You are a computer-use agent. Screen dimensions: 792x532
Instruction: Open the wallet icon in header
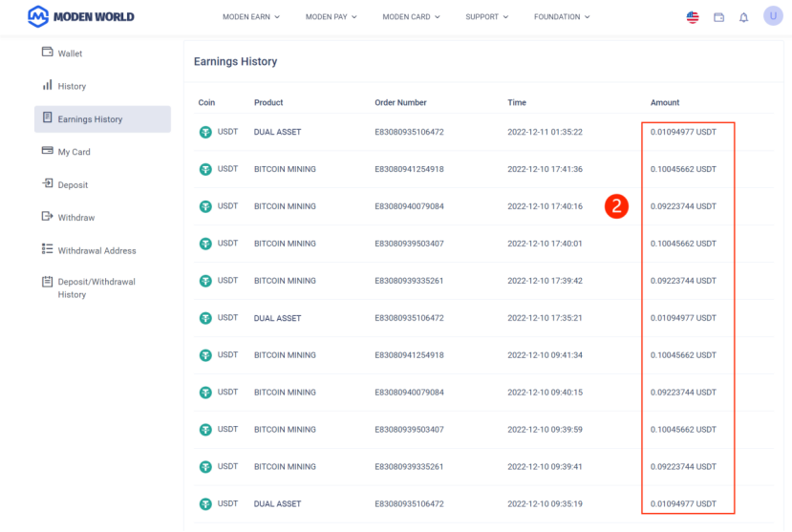click(x=718, y=17)
